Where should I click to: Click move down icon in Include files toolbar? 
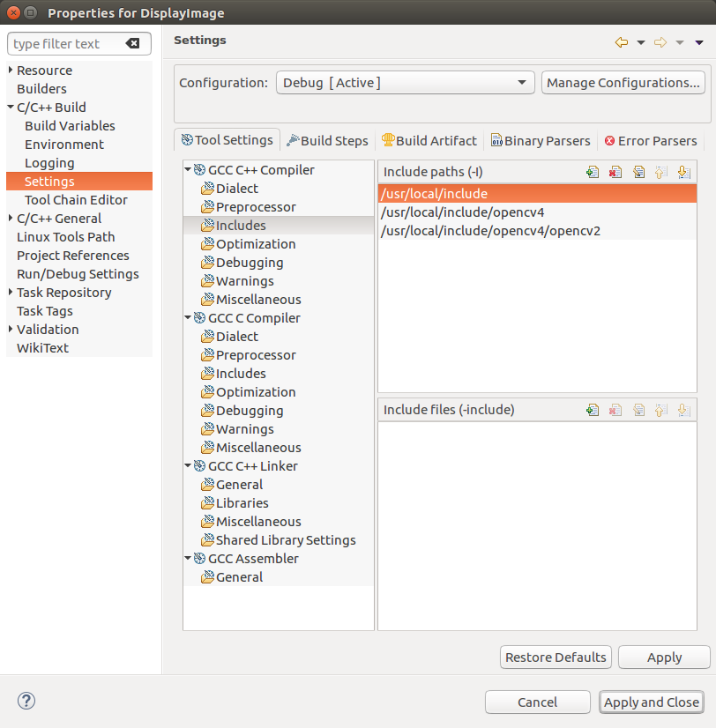(x=683, y=410)
